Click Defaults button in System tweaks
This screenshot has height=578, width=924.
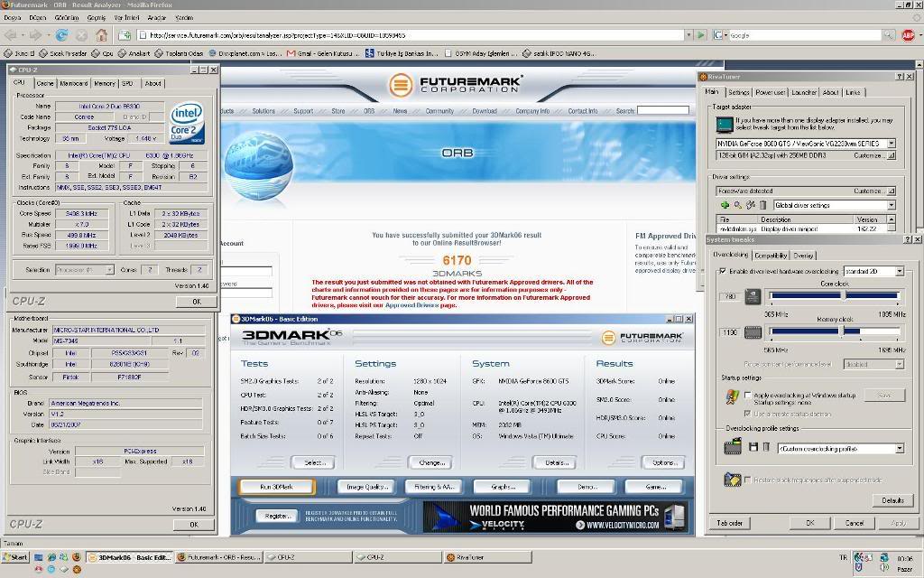point(892,500)
